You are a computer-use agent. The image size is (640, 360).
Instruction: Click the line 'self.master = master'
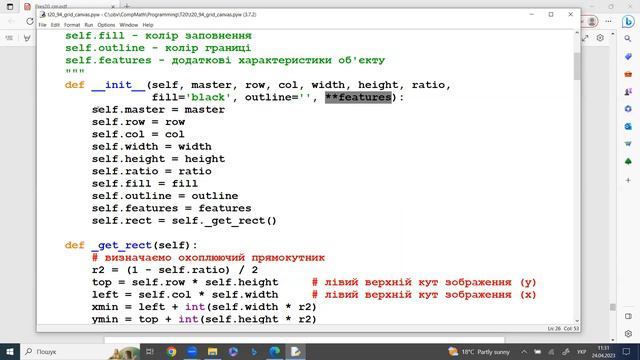click(158, 110)
